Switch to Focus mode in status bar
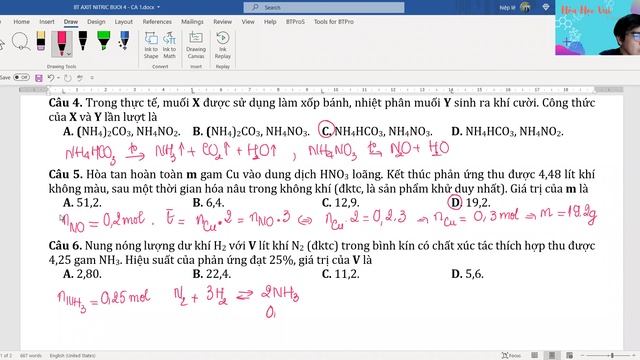640x360 pixels. pyautogui.click(x=511, y=356)
